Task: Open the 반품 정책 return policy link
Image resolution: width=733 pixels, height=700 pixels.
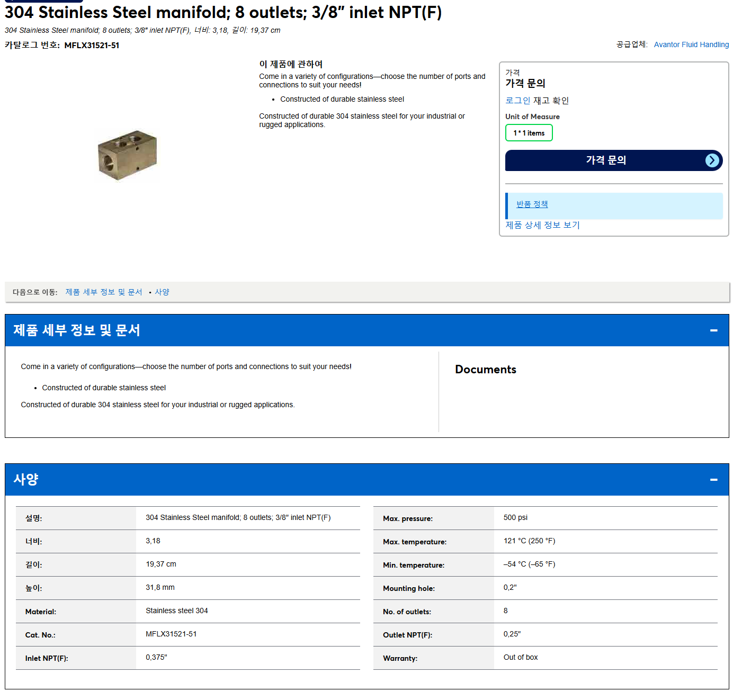Action: 532,204
